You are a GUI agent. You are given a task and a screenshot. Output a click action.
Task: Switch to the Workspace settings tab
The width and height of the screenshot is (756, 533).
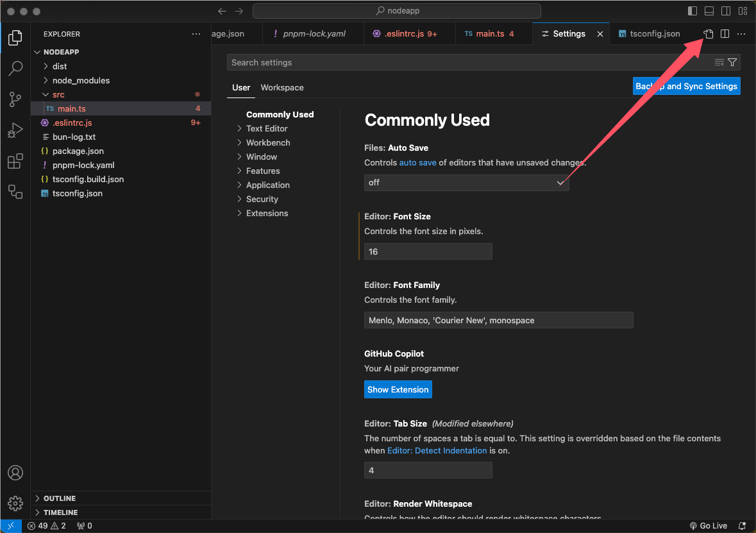click(282, 88)
